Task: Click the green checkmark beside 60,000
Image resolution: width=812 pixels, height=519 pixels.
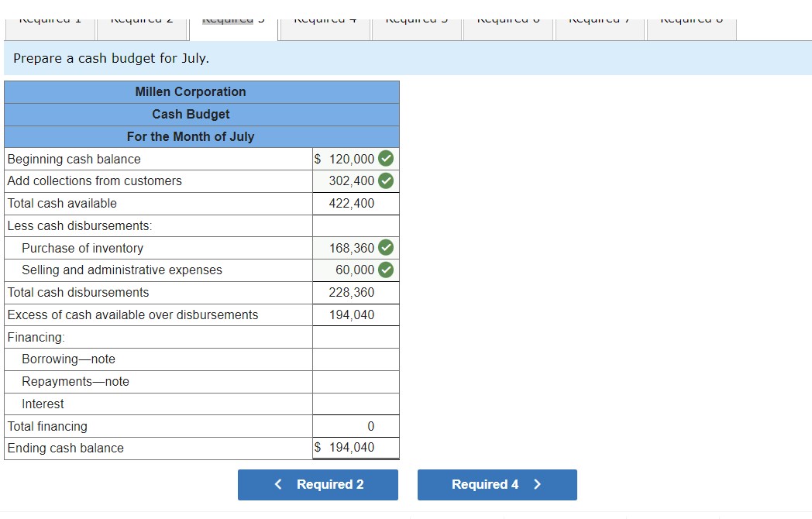Action: tap(386, 270)
